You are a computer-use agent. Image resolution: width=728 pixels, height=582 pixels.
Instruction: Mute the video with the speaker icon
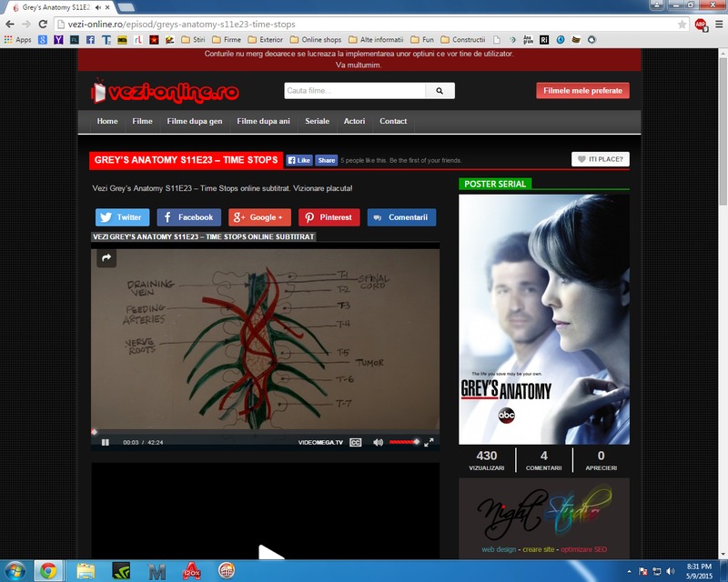pyautogui.click(x=378, y=442)
